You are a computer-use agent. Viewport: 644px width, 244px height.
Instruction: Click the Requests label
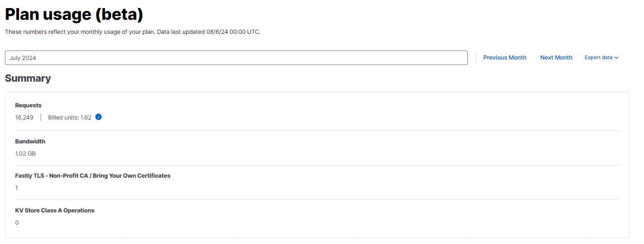(x=28, y=106)
